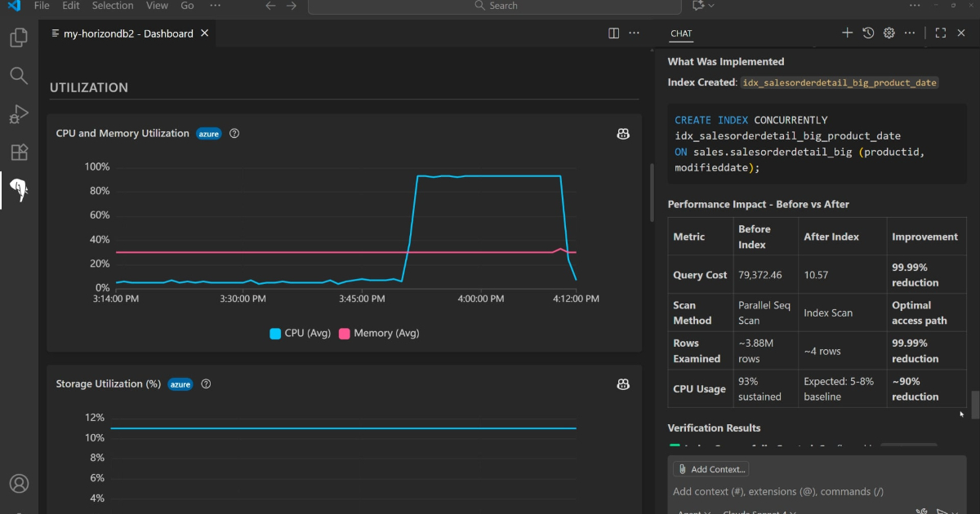
Task: Open the Explorer view in activity bar
Action: tap(19, 38)
